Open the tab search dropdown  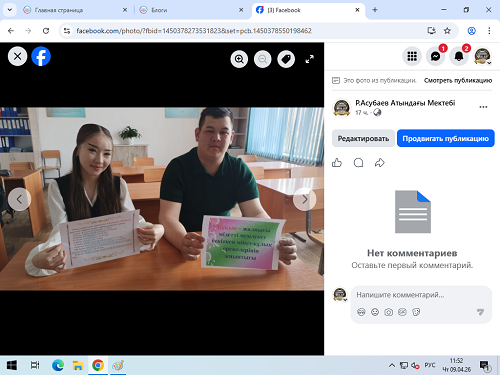[x=10, y=10]
